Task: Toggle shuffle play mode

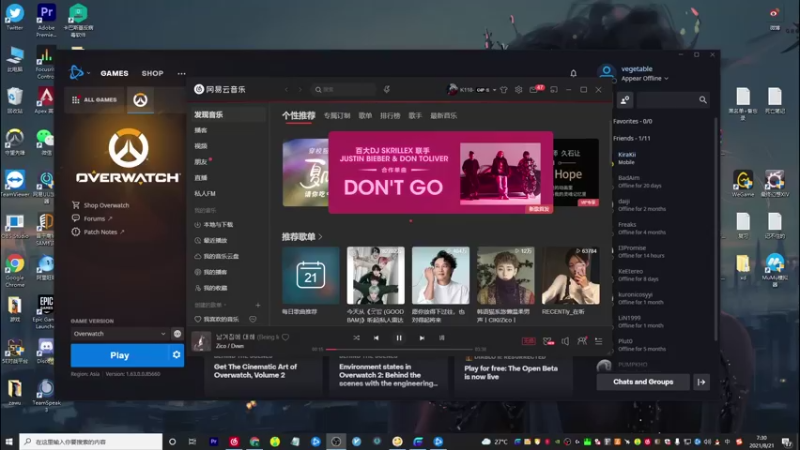Action: [x=356, y=338]
